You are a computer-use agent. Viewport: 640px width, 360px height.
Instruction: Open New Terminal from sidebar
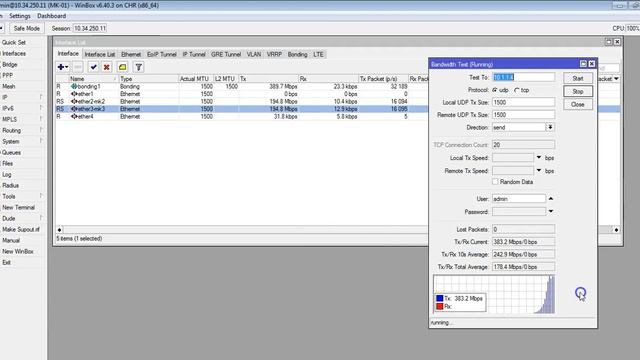18,207
